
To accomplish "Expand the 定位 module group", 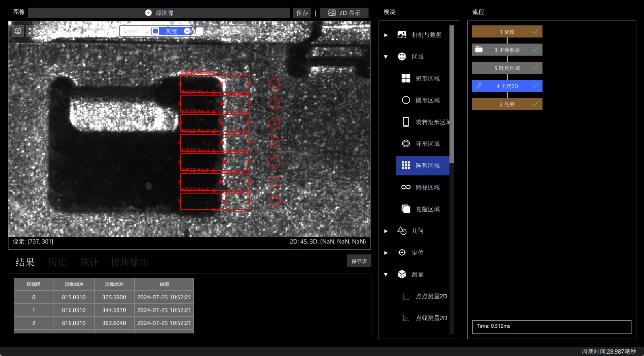I will click(386, 253).
